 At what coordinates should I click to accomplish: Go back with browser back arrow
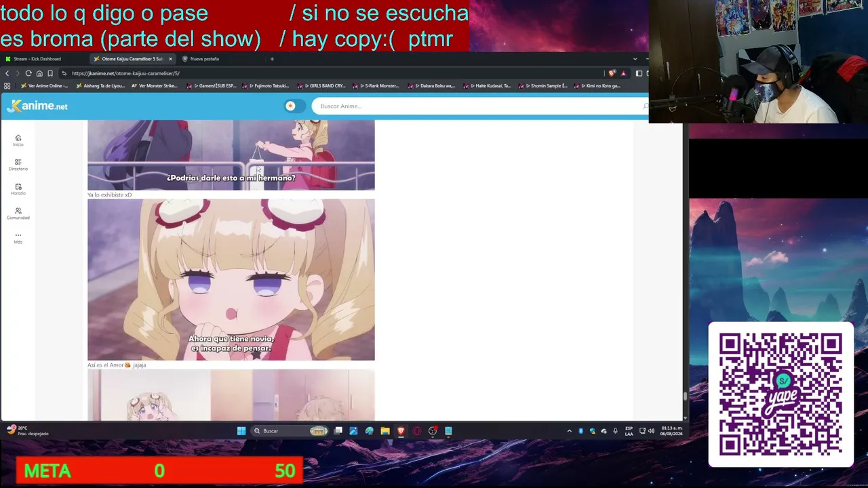click(x=7, y=73)
